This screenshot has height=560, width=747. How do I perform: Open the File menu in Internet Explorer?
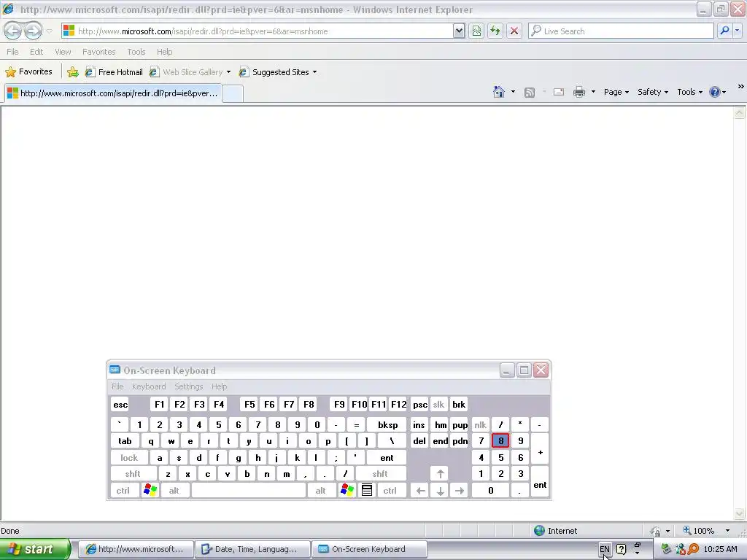coord(13,52)
